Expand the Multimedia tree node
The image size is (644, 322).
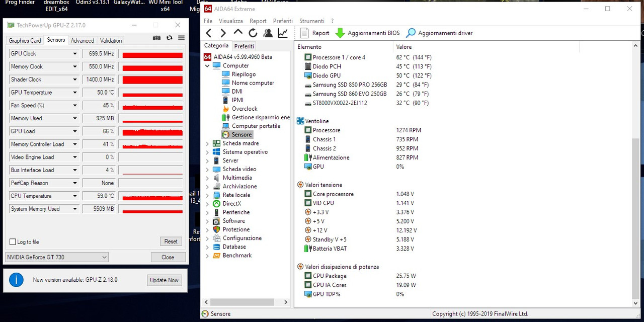pyautogui.click(x=207, y=178)
